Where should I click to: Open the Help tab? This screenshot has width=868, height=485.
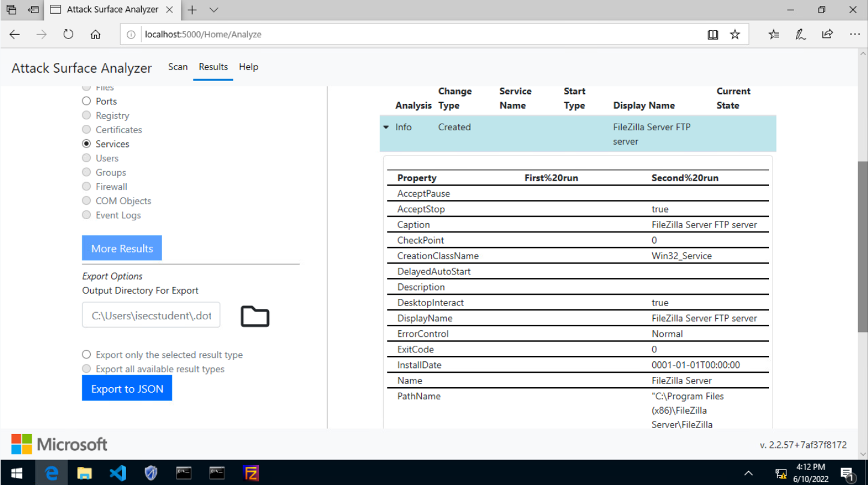pos(249,67)
